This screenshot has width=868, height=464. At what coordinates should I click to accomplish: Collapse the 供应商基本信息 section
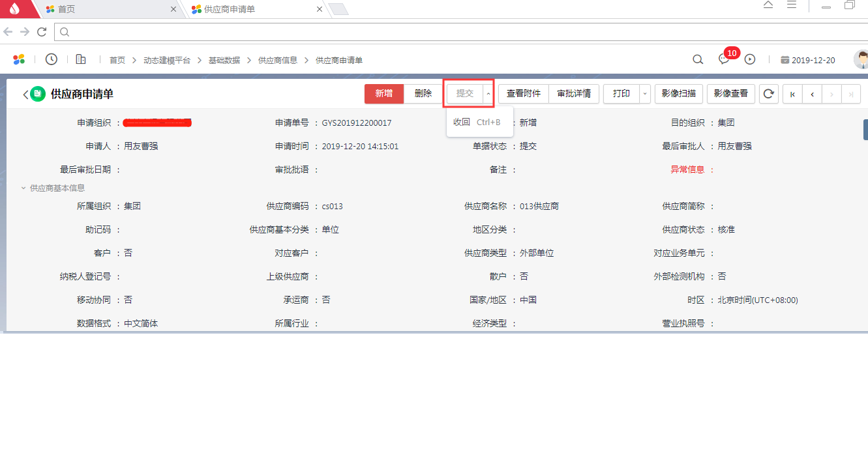click(x=24, y=188)
